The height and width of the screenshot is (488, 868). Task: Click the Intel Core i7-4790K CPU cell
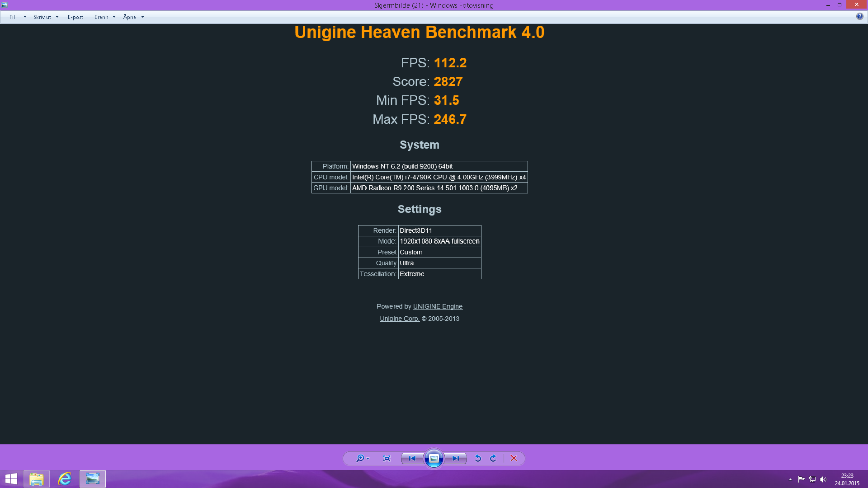[439, 177]
